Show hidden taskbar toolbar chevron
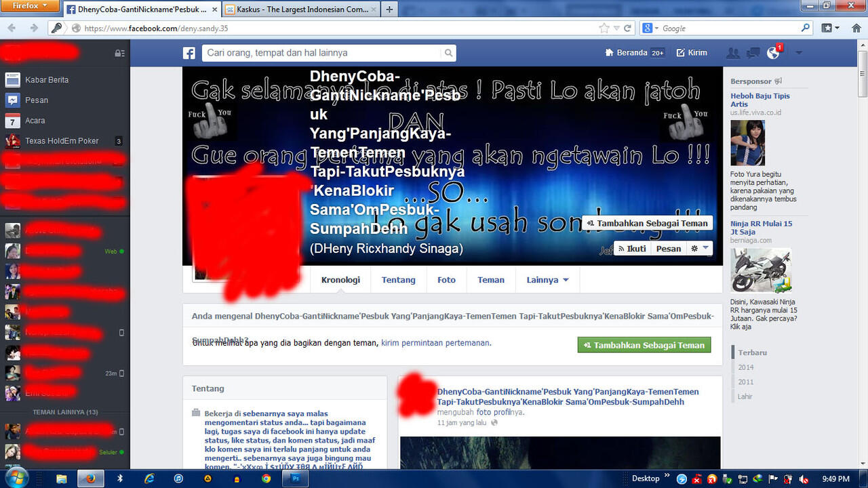868x488 pixels. [667, 476]
